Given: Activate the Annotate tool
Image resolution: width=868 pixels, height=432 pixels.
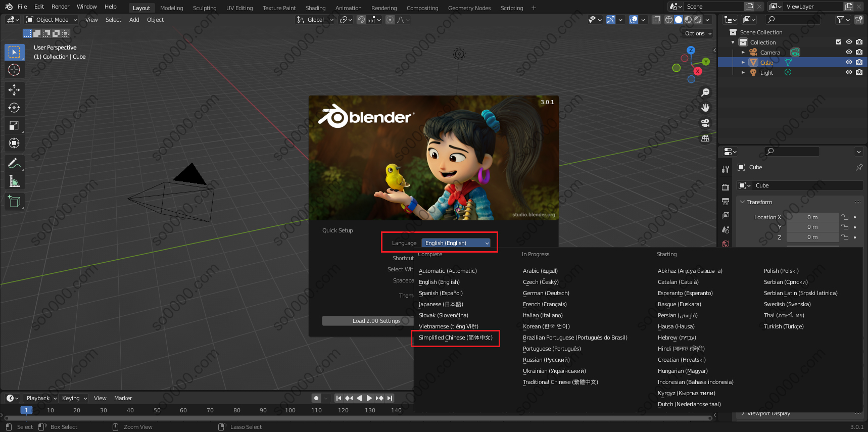Looking at the screenshot, I should point(14,163).
